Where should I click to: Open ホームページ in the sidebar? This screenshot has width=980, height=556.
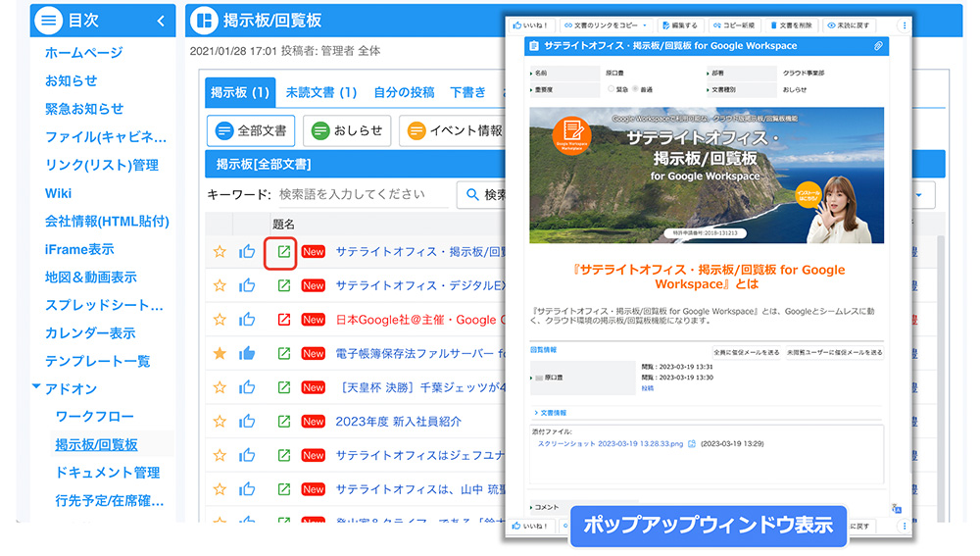(x=83, y=53)
